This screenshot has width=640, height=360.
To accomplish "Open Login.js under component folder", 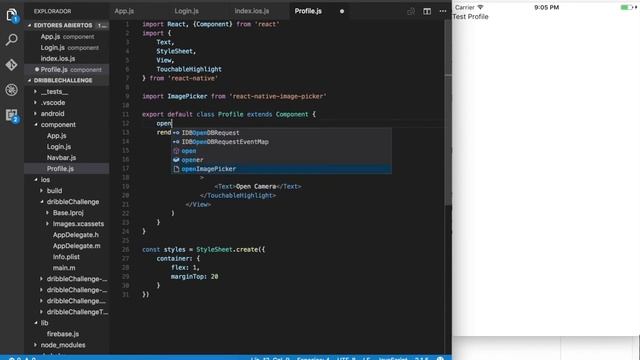I will point(67,147).
